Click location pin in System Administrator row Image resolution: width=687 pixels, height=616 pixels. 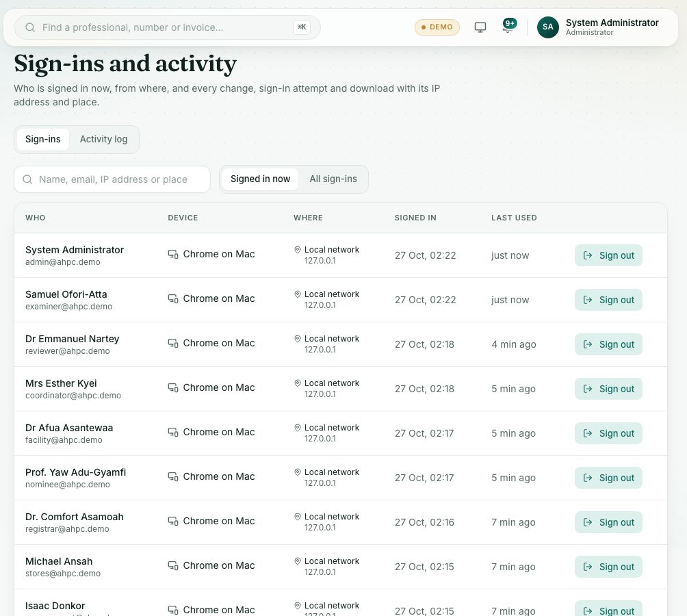(298, 250)
